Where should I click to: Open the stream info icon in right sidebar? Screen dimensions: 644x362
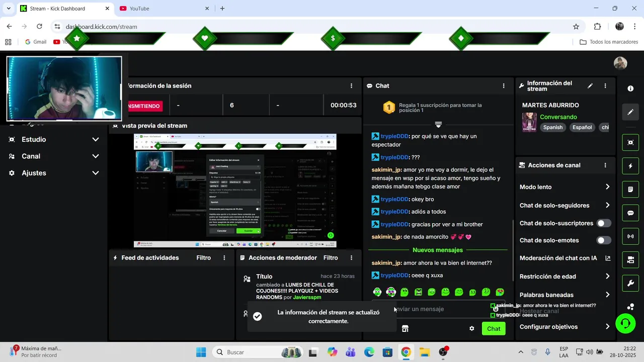tap(630, 88)
